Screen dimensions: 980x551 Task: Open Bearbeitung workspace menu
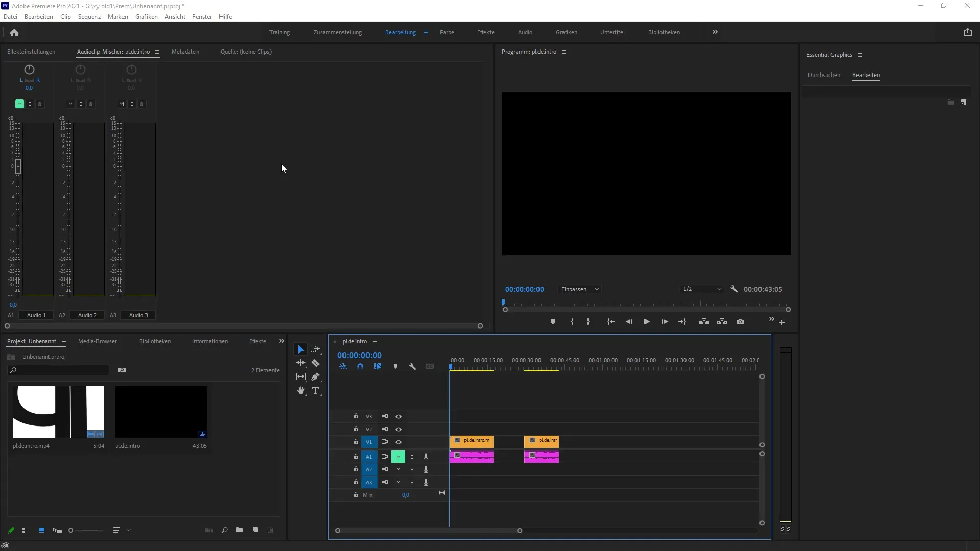(x=426, y=33)
